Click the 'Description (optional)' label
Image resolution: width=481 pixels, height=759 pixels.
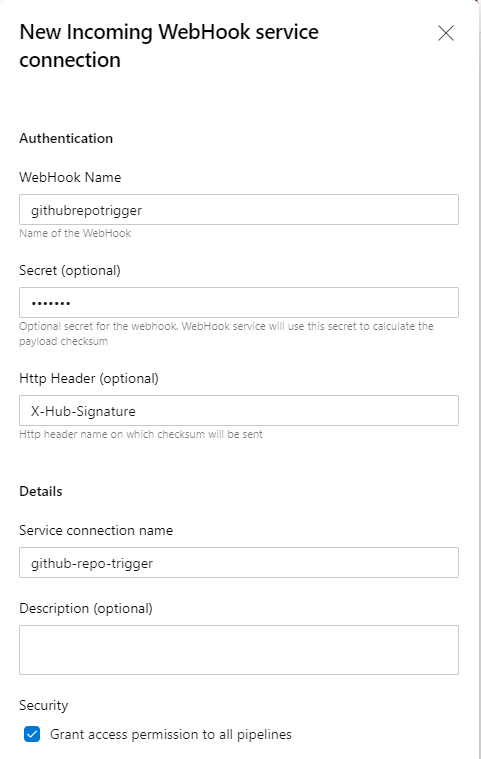(x=86, y=608)
